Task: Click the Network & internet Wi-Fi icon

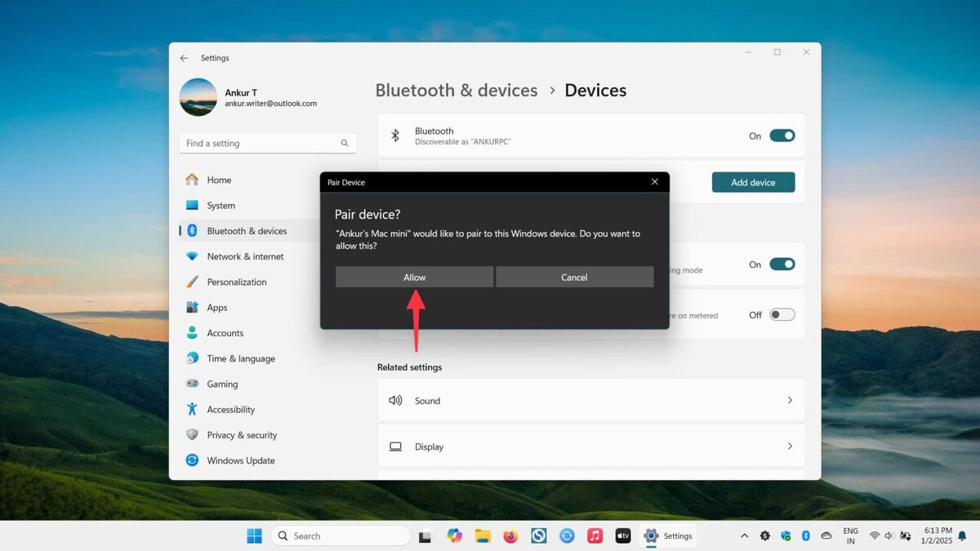Action: (x=192, y=256)
